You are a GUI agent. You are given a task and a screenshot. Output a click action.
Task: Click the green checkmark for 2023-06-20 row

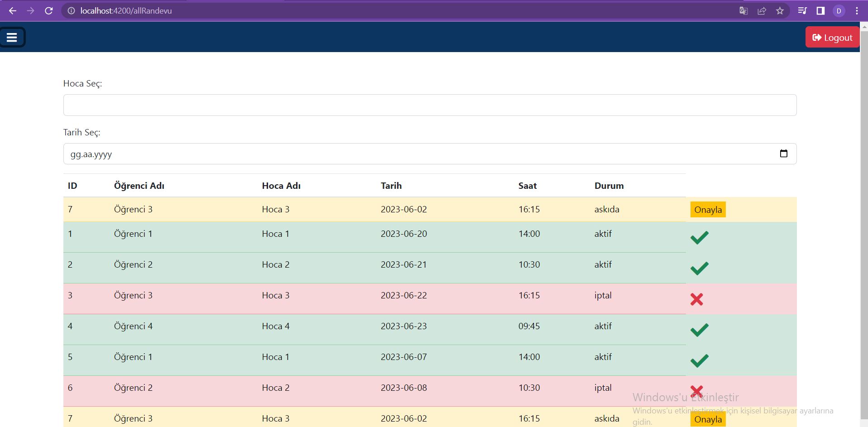[699, 237]
